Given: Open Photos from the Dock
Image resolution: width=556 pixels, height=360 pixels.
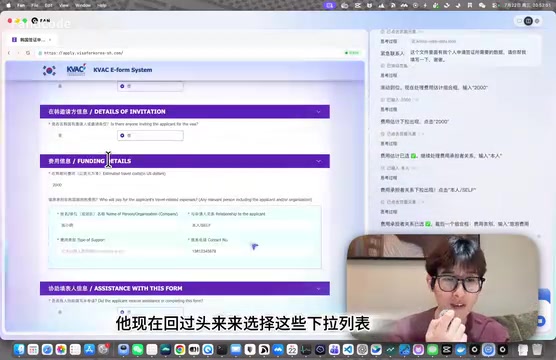Looking at the screenshot, I should tap(61, 350).
